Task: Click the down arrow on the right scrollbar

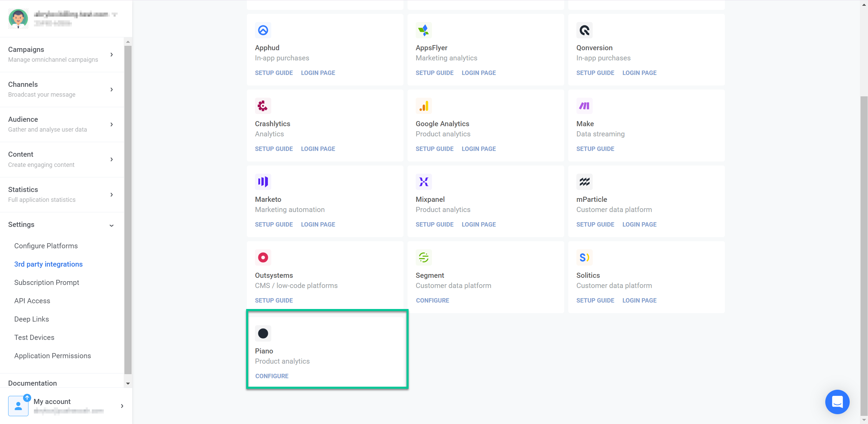Action: [x=864, y=421]
